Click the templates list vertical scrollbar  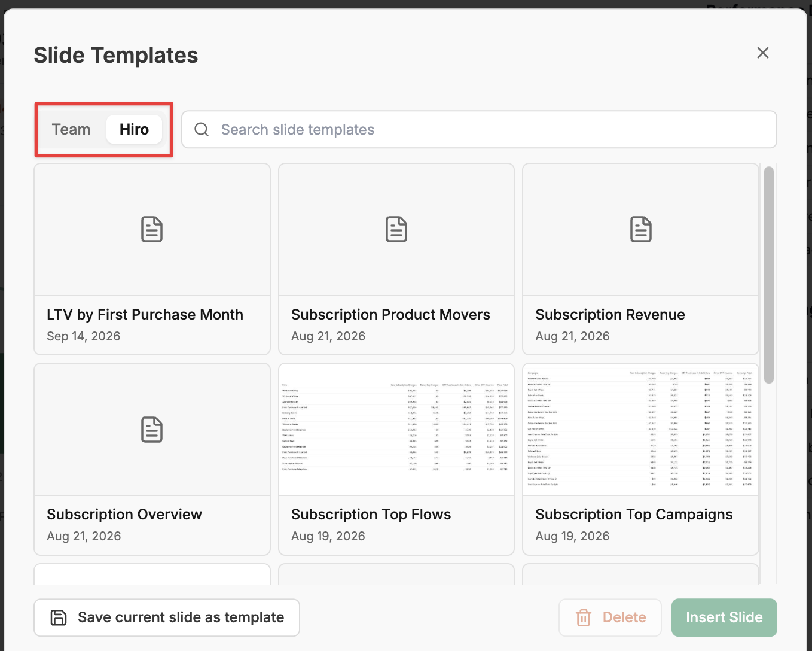click(x=769, y=275)
